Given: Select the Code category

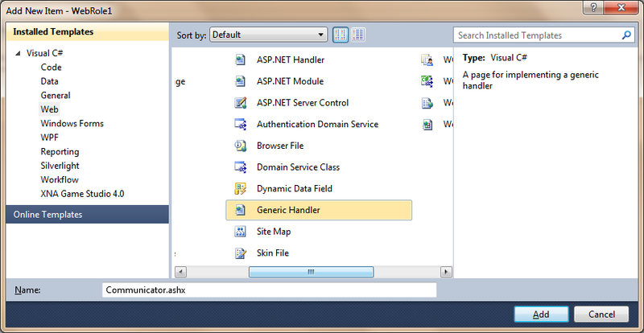Looking at the screenshot, I should pyautogui.click(x=51, y=68).
